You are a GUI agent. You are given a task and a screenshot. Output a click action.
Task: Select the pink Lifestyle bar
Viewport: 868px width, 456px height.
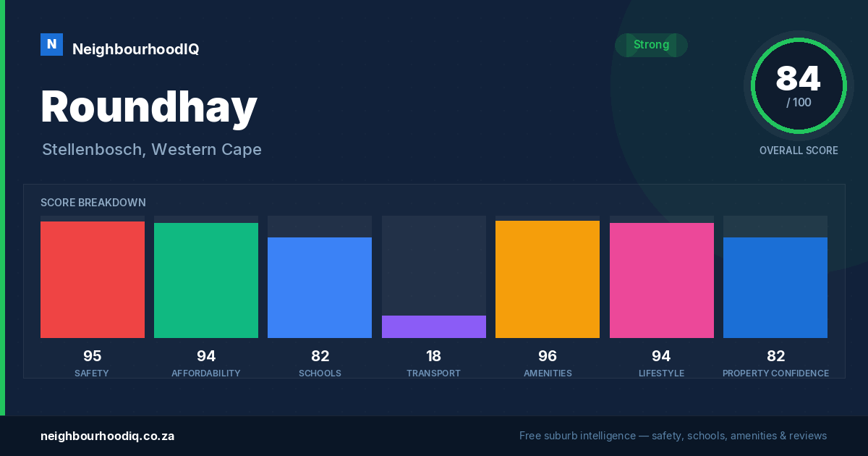(x=662, y=280)
